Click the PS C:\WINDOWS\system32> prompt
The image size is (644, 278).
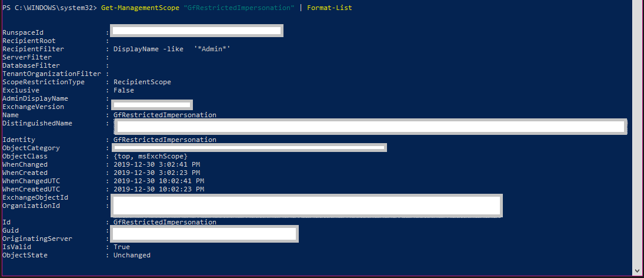(49, 8)
